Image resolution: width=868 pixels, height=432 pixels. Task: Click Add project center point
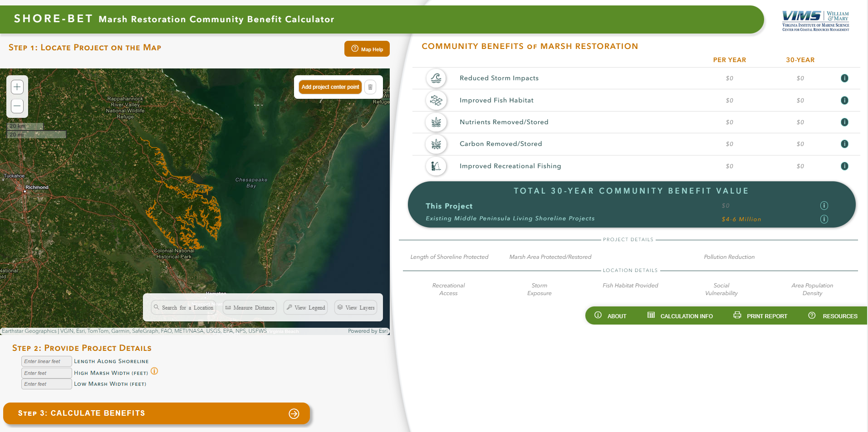pyautogui.click(x=330, y=87)
